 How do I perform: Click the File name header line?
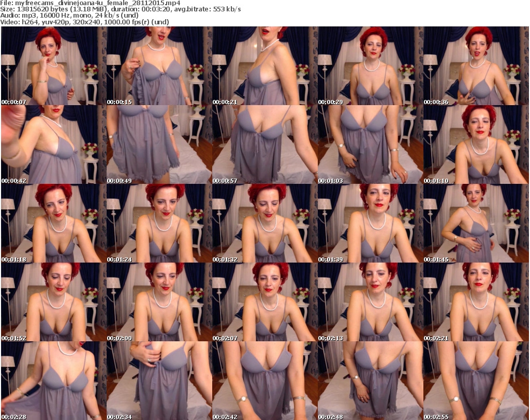pyautogui.click(x=90, y=3)
